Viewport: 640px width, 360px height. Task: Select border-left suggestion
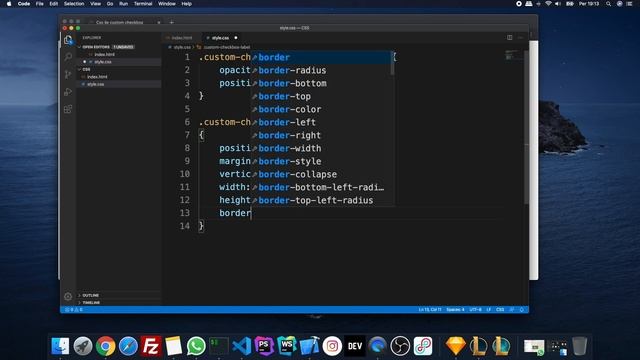pyautogui.click(x=321, y=122)
